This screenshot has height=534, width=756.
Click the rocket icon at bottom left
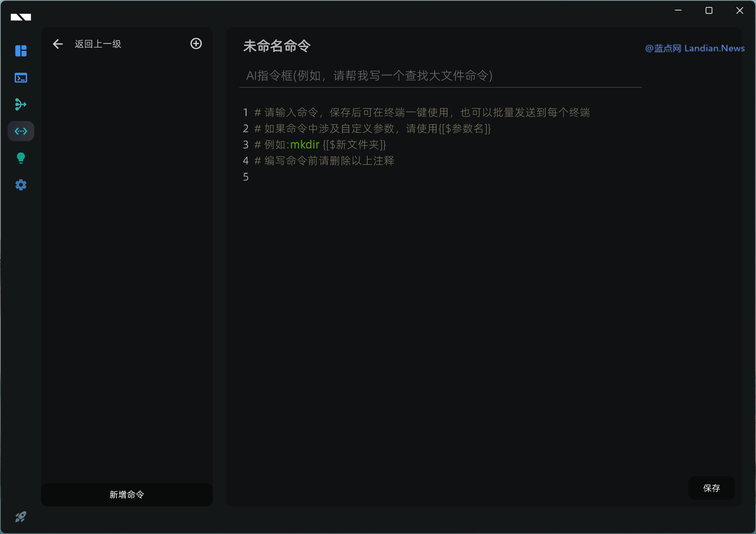21,517
